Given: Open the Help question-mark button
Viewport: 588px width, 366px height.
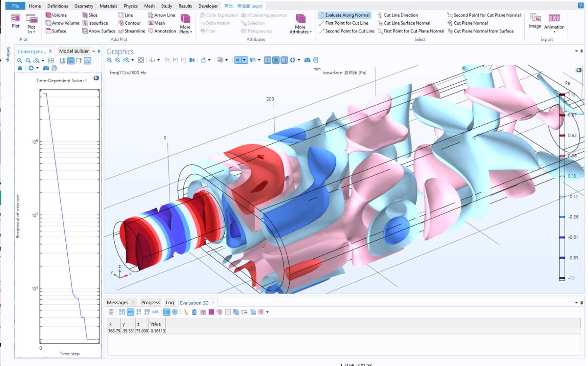Looking at the screenshot, I should 580,6.
